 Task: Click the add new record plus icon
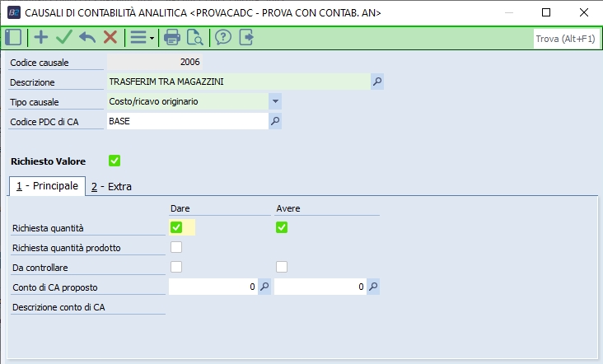click(x=40, y=37)
